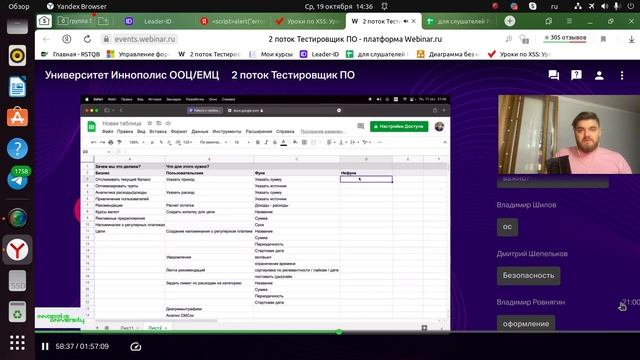Click chat author name Владимир Ровнягин
Image resolution: width=640 pixels, height=360 pixels.
pyautogui.click(x=531, y=302)
